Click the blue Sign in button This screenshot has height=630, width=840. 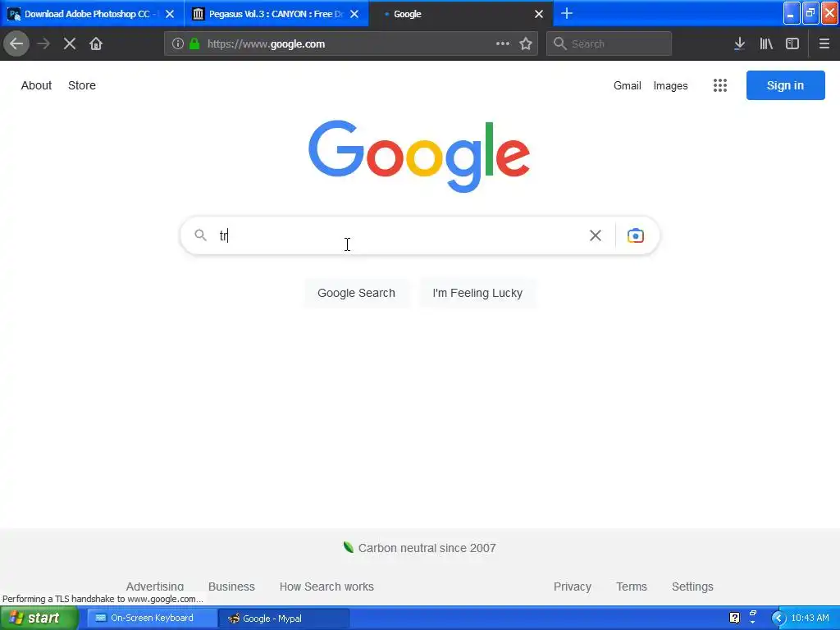[x=785, y=85]
